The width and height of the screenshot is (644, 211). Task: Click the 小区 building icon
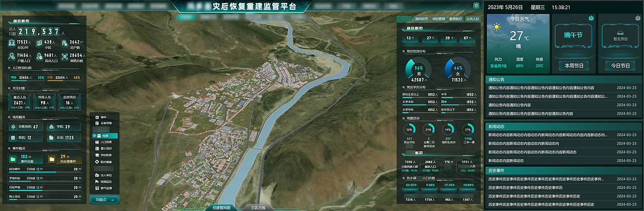[x=39, y=44]
